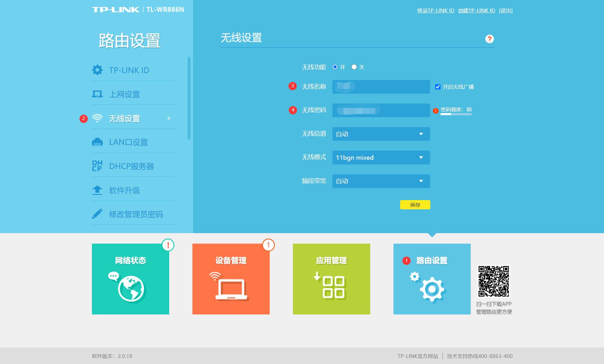Click the 上网设置 laptop icon
Image resolution: width=604 pixels, height=364 pixels.
(97, 94)
